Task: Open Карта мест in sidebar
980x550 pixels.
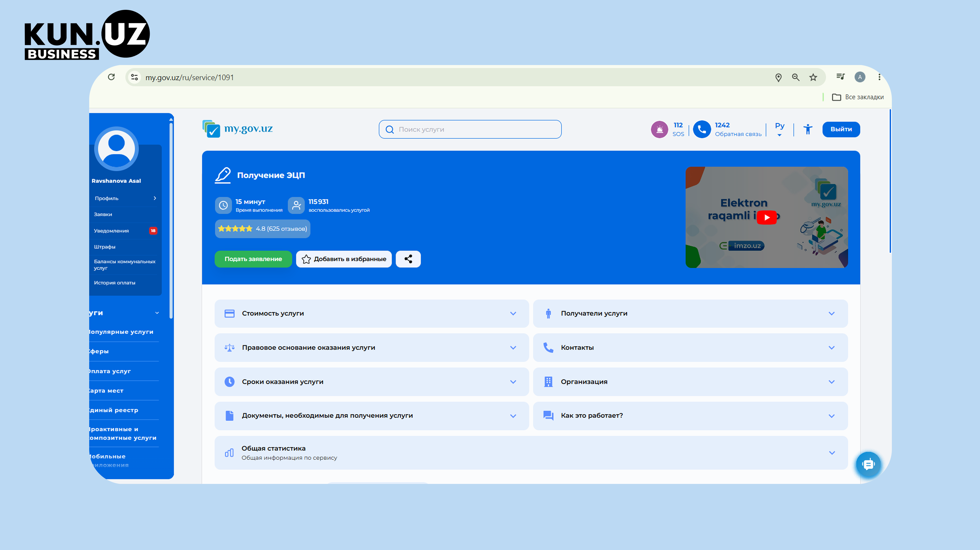Action: pos(106,391)
